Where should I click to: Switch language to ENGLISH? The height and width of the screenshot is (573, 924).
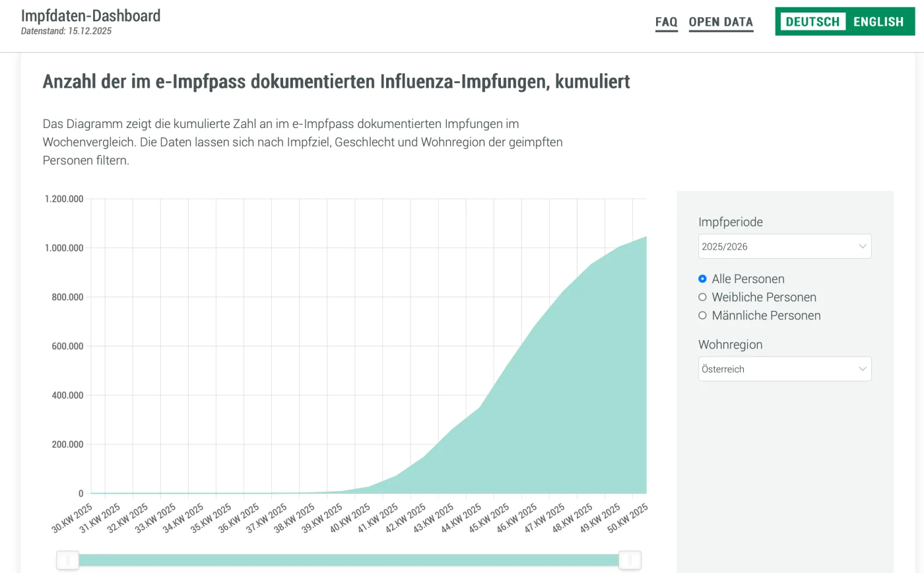(878, 21)
